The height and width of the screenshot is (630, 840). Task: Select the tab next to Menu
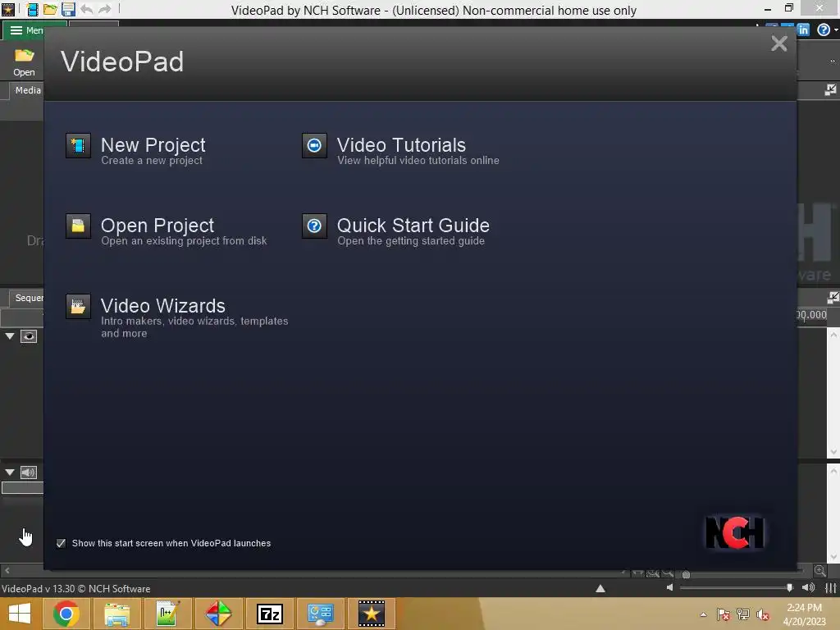coord(94,25)
